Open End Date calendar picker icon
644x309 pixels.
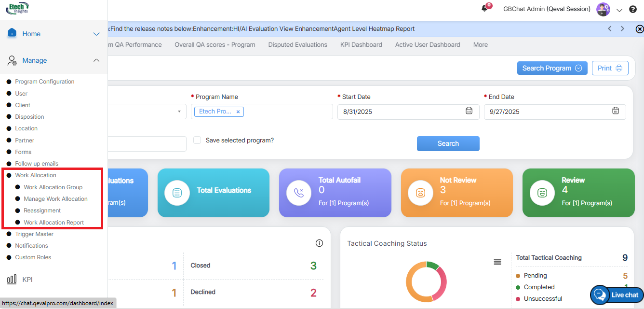tap(615, 111)
